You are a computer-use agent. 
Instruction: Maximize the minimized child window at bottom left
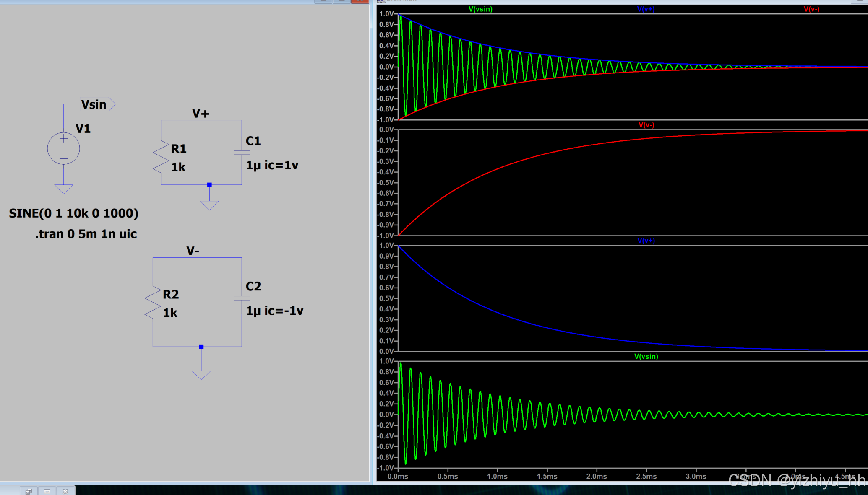point(47,491)
